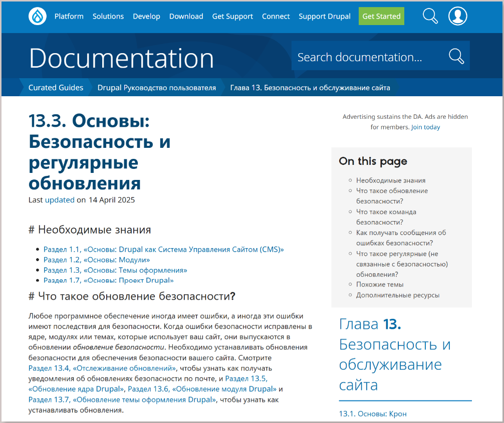This screenshot has width=504, height=423.
Task: Click the 'On this page' heading
Action: 373,161
